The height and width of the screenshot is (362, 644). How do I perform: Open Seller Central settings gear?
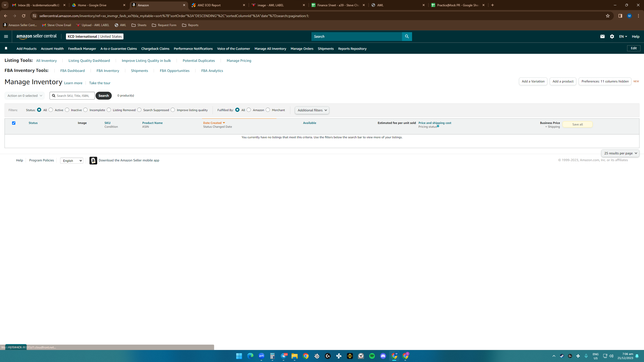click(612, 36)
